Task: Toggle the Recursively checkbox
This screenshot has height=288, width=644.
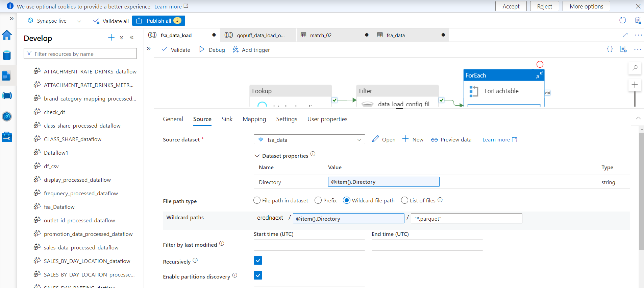Action: [258, 260]
